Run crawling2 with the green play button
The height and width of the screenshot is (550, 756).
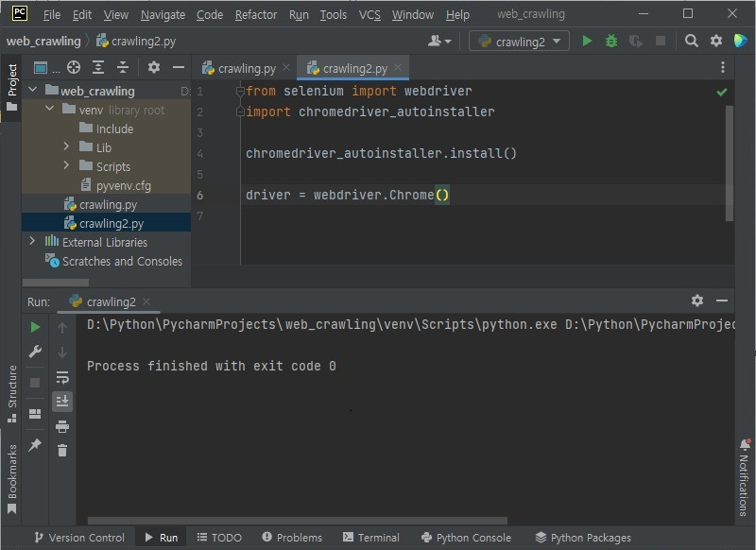tap(587, 41)
